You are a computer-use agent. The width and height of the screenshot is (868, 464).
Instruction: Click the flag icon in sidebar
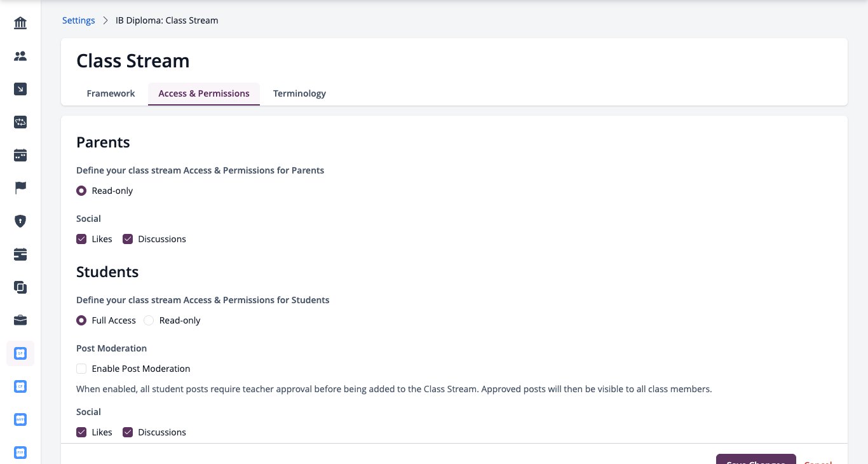click(20, 188)
